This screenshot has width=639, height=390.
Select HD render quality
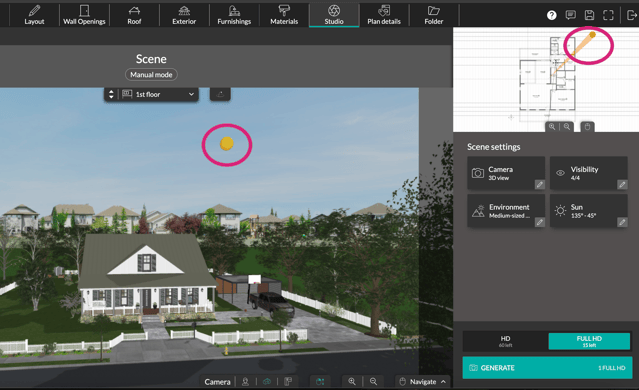[x=505, y=342]
